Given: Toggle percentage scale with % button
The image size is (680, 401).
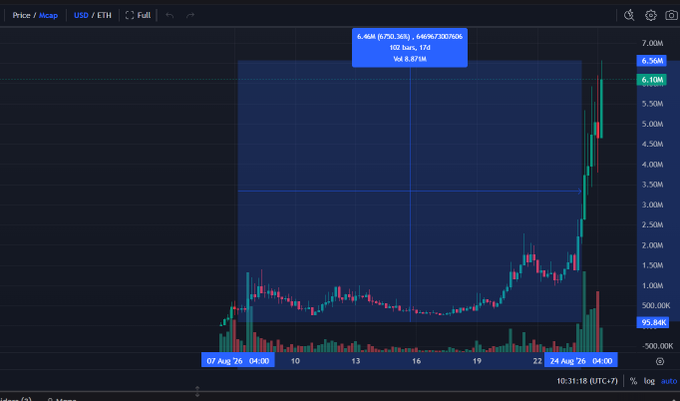Looking at the screenshot, I should 634,381.
